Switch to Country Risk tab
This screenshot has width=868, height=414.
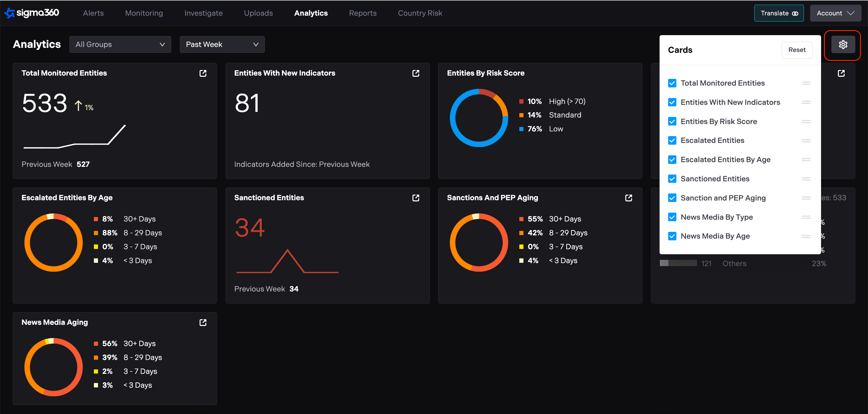(420, 13)
